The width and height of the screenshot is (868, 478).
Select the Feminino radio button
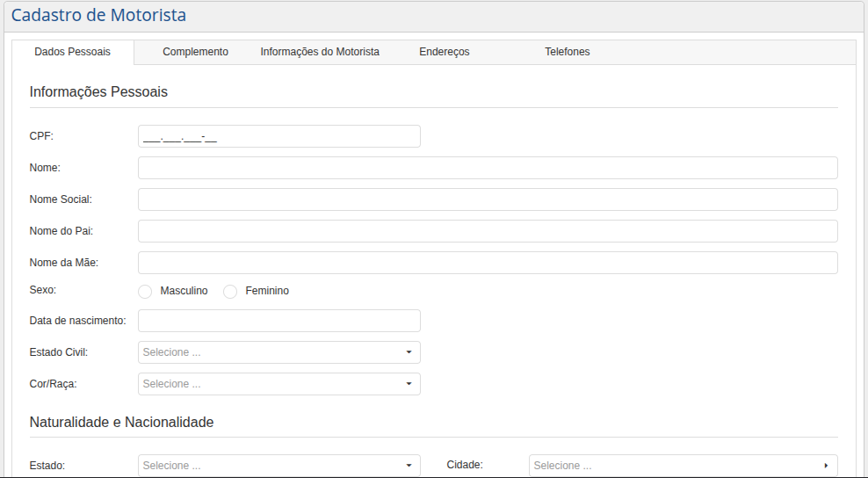click(230, 292)
